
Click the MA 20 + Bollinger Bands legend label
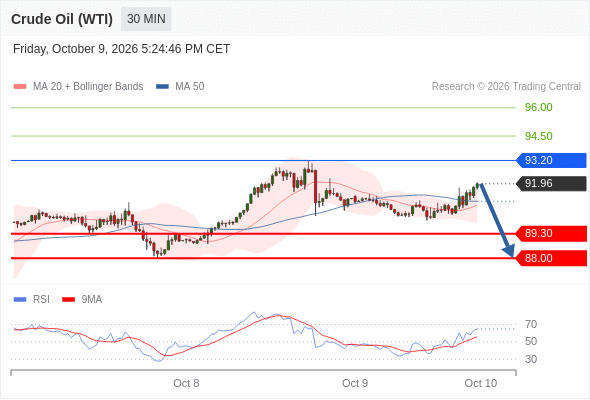click(x=88, y=87)
